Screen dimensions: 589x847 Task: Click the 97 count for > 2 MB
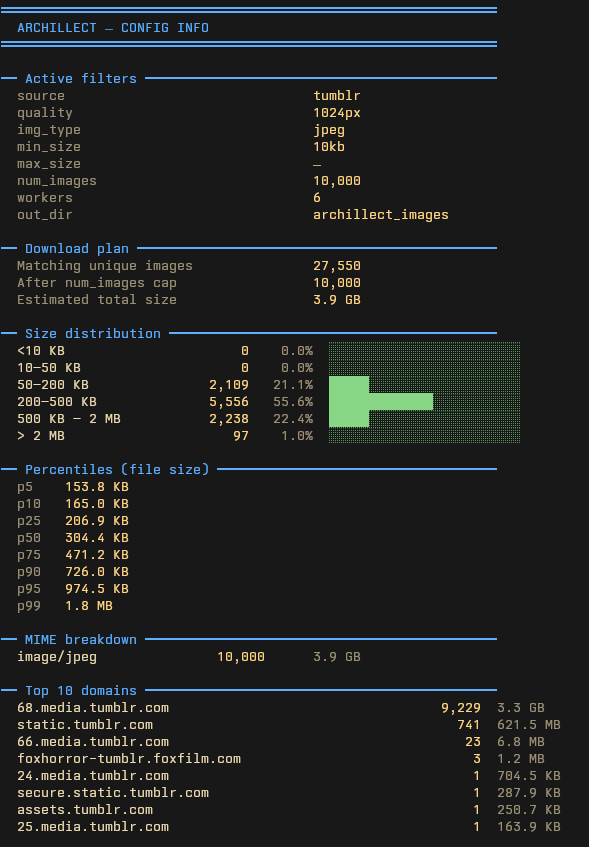click(x=240, y=435)
